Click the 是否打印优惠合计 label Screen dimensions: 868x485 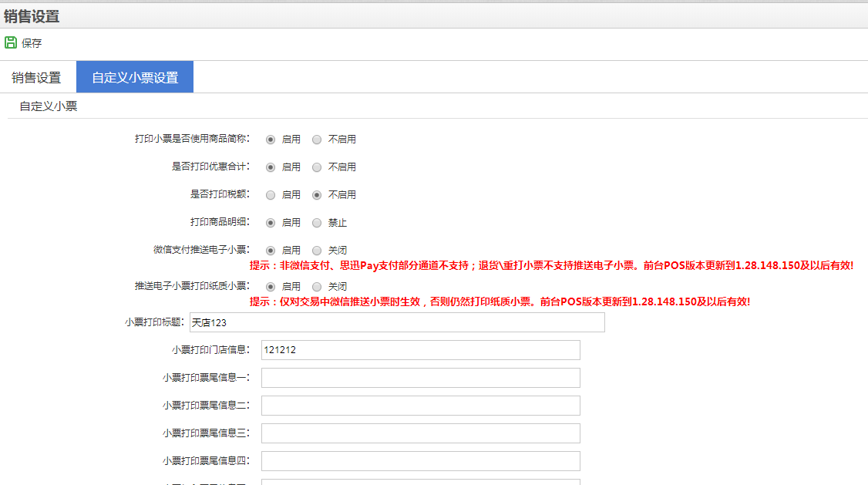pos(210,166)
